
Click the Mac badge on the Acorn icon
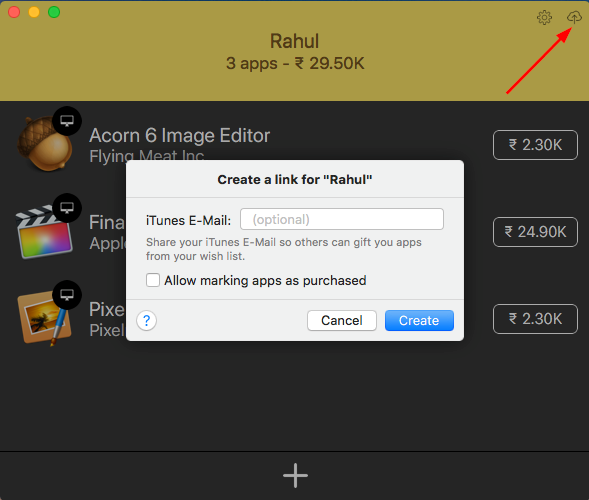67,121
